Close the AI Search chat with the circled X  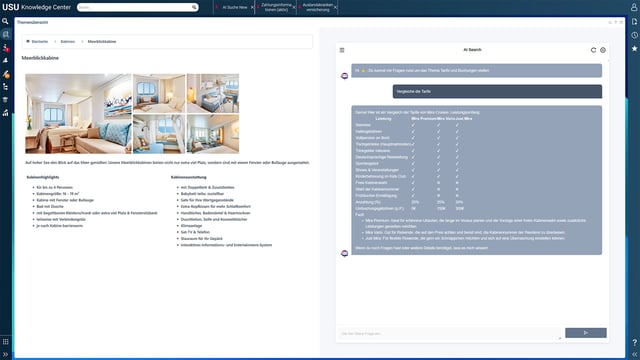(x=603, y=50)
